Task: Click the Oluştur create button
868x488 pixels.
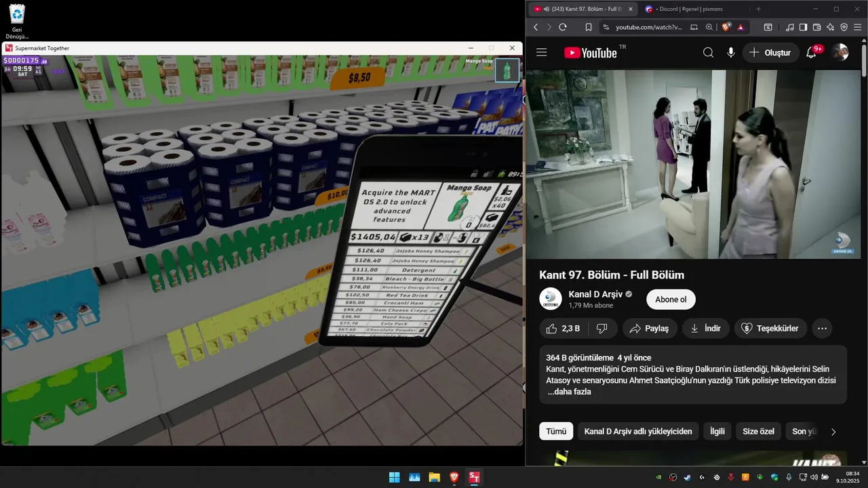Action: (770, 53)
